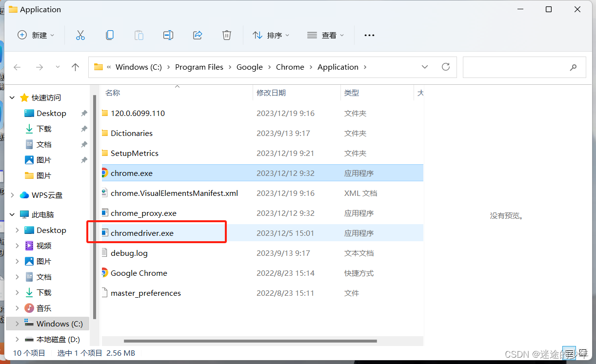
Task: Select the SetupMetrics folder
Action: (262, 153)
